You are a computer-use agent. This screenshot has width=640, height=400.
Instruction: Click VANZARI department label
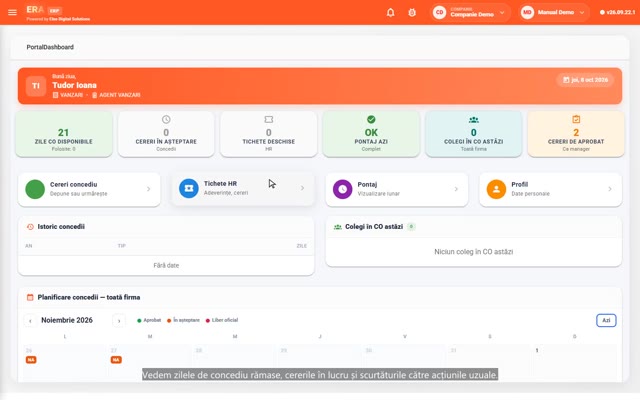point(68,95)
